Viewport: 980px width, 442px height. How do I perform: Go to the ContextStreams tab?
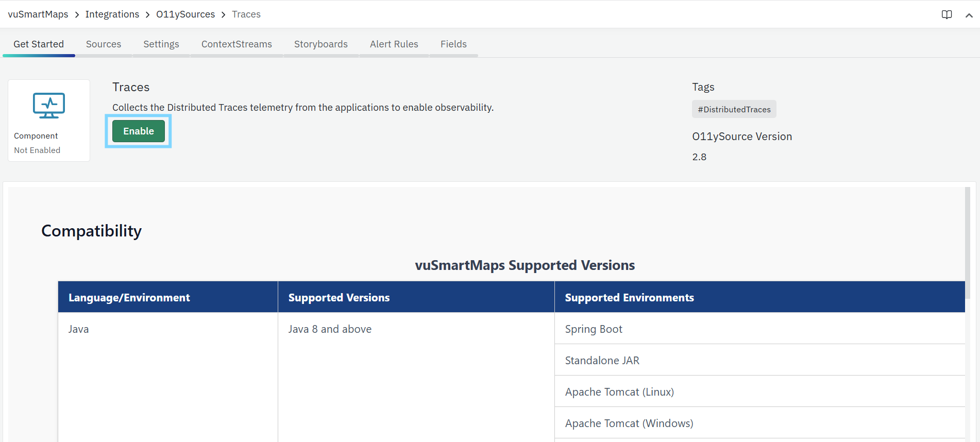pos(236,44)
